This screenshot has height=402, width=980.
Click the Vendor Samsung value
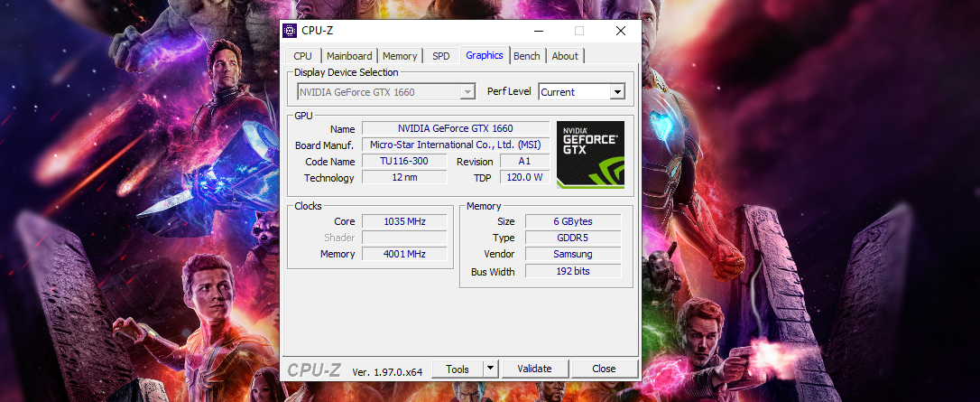click(x=573, y=254)
